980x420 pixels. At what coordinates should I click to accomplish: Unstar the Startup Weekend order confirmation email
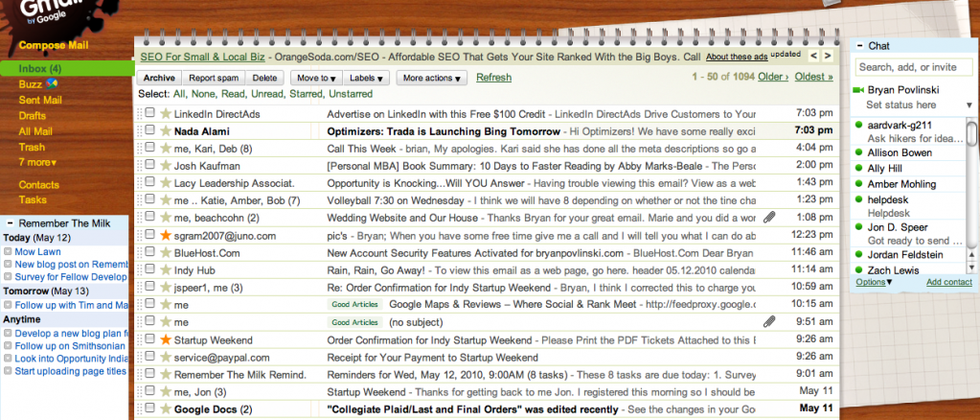[x=166, y=339]
